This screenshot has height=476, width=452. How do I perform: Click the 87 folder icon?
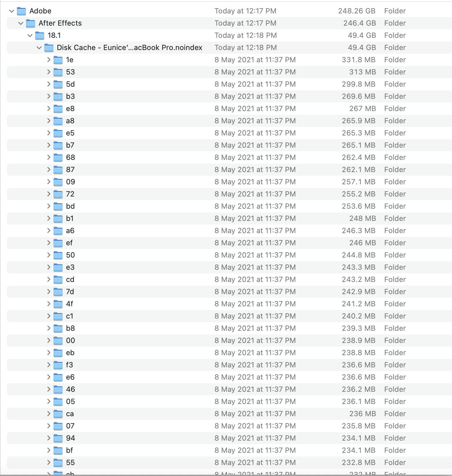[58, 170]
